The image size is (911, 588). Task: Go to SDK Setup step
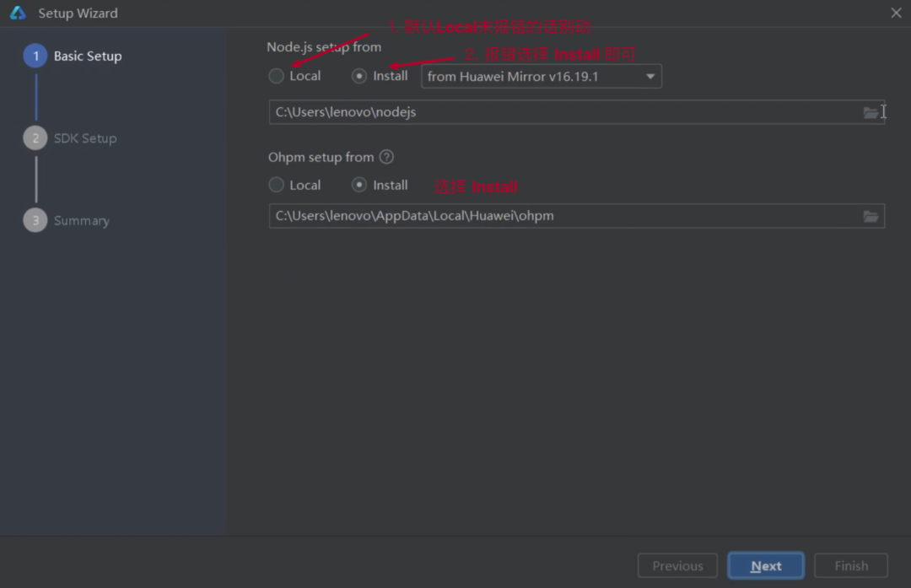pyautogui.click(x=70, y=138)
